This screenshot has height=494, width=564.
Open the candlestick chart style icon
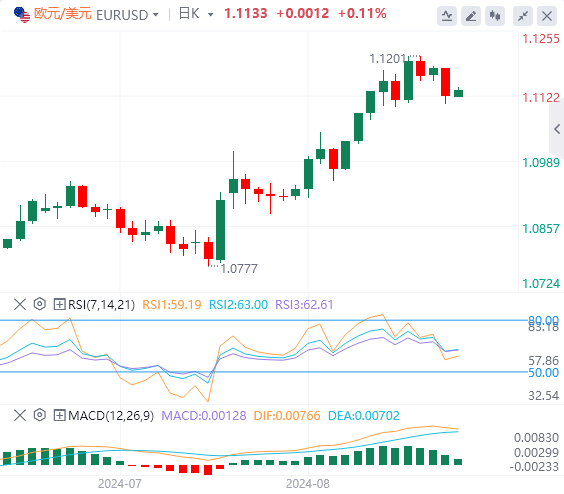(495, 16)
